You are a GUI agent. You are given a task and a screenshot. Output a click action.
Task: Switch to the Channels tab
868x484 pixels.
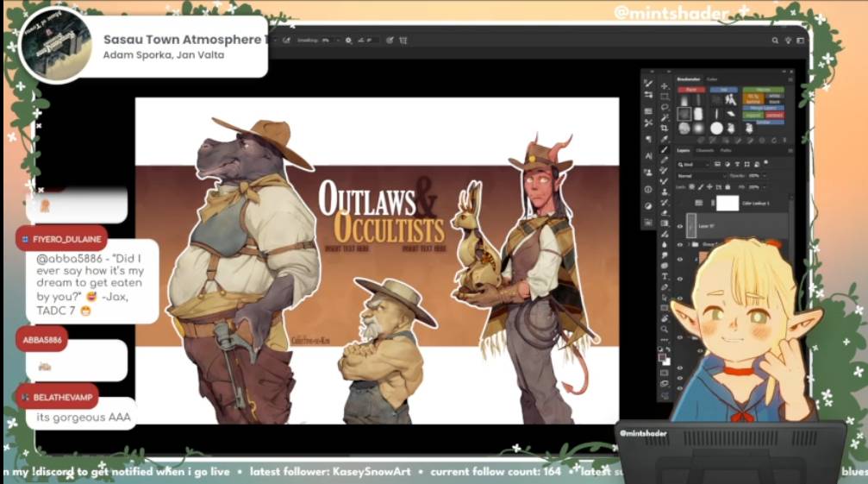pyautogui.click(x=704, y=151)
